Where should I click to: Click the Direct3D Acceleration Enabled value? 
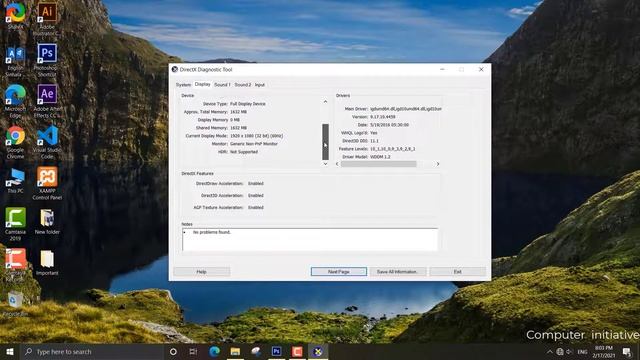[256, 196]
